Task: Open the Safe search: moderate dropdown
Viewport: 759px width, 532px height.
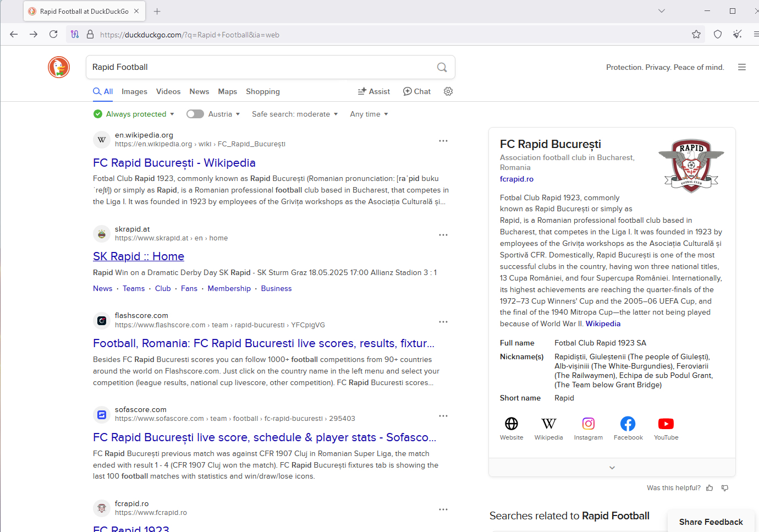Action: (x=295, y=114)
